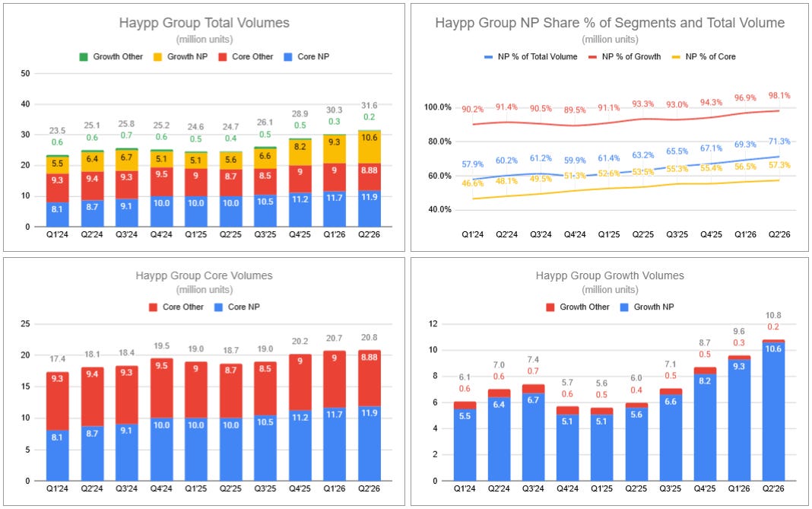Click the yellow Q2'26 Growth NP segment in Total Volumes
812x509 pixels.
point(370,148)
